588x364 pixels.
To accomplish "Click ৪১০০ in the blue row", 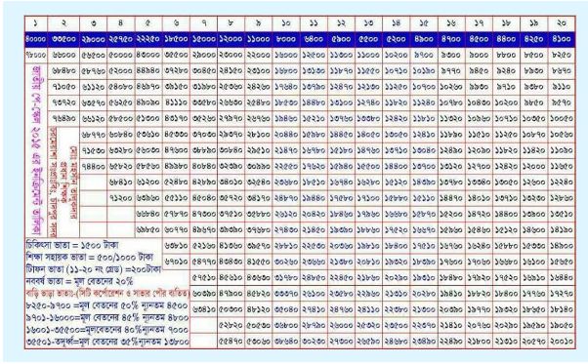I will point(562,39).
